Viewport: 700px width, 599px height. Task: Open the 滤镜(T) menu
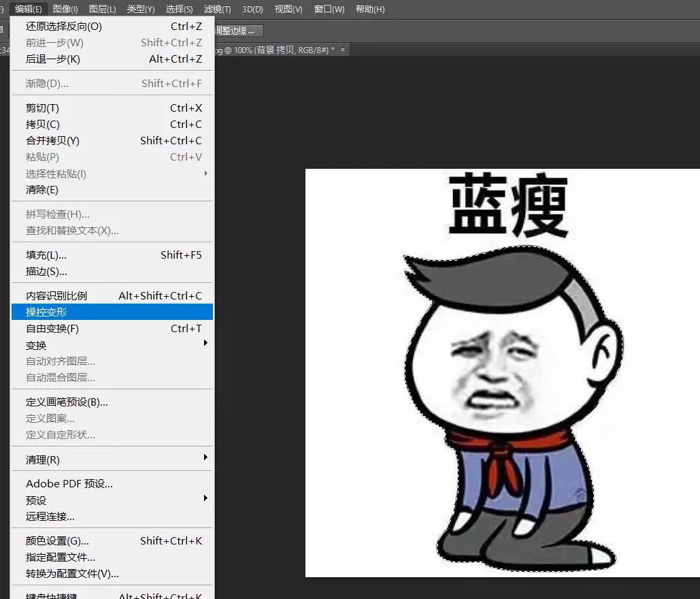point(218,9)
